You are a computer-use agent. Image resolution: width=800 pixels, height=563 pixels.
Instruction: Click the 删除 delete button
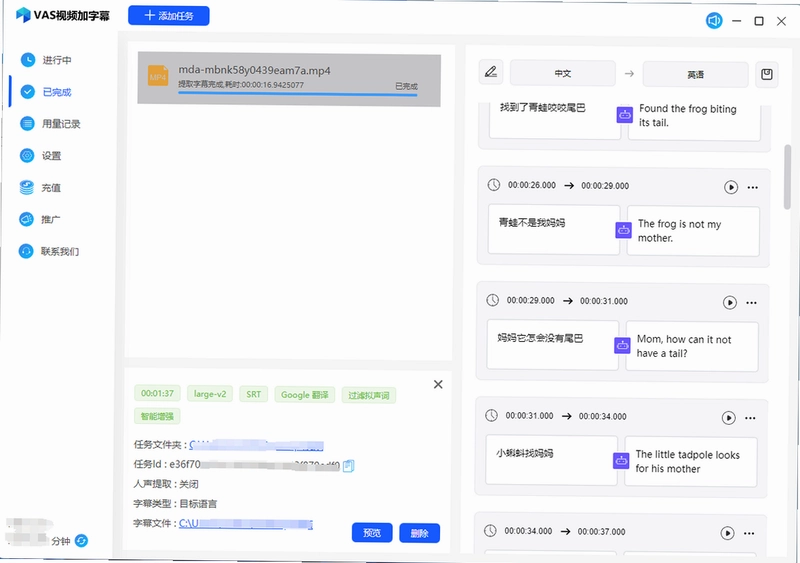[x=419, y=533]
